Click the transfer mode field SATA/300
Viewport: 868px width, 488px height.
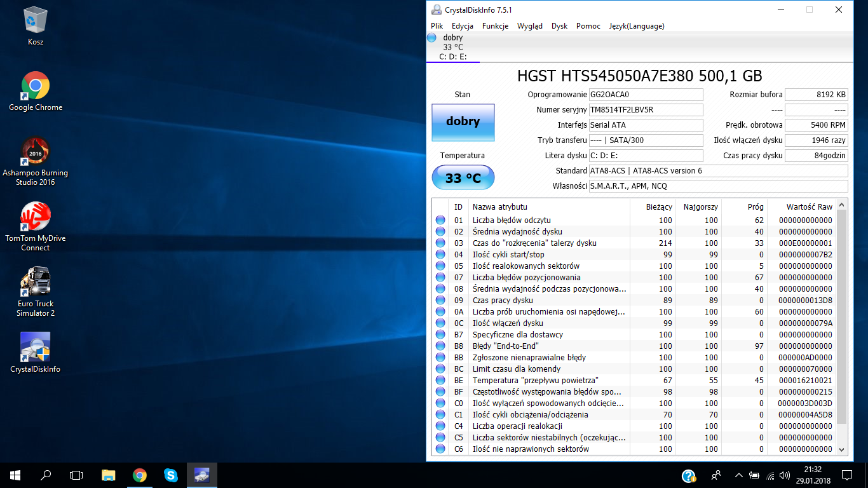click(646, 140)
